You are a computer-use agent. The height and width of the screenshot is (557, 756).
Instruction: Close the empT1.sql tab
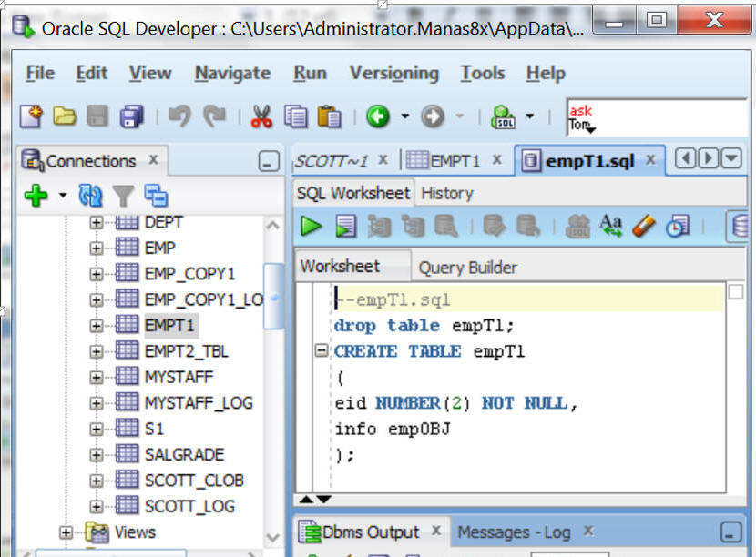[650, 159]
